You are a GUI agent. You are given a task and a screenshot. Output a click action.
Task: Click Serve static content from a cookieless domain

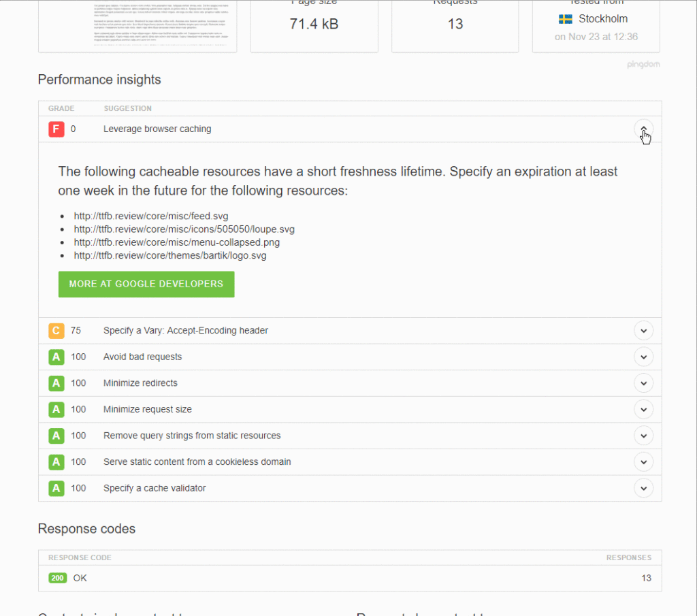pos(197,461)
